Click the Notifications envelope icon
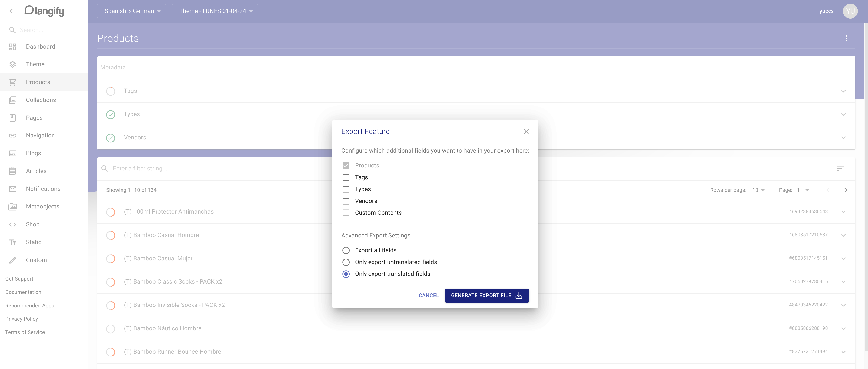Viewport: 868px width, 369px height. [x=13, y=189]
